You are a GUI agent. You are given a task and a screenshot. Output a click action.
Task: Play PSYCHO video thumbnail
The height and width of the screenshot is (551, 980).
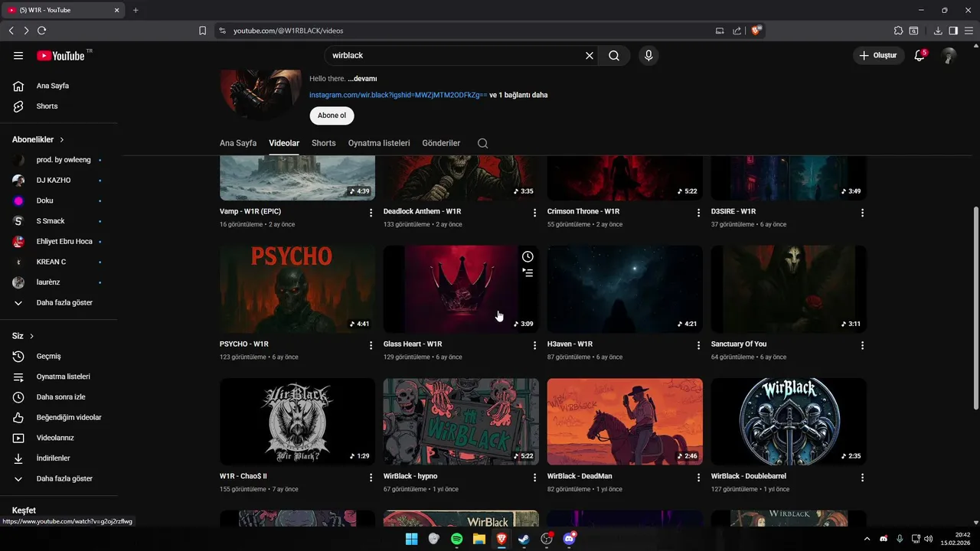(x=297, y=289)
